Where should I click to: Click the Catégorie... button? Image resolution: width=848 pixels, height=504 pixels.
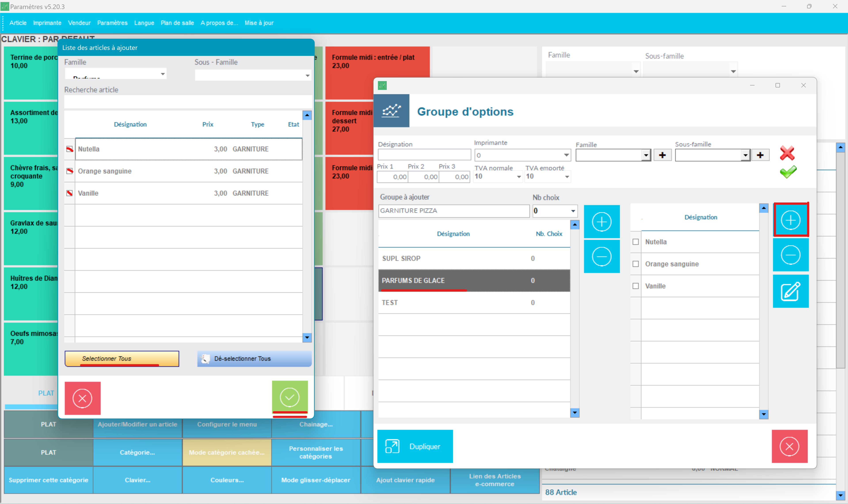pos(138,452)
